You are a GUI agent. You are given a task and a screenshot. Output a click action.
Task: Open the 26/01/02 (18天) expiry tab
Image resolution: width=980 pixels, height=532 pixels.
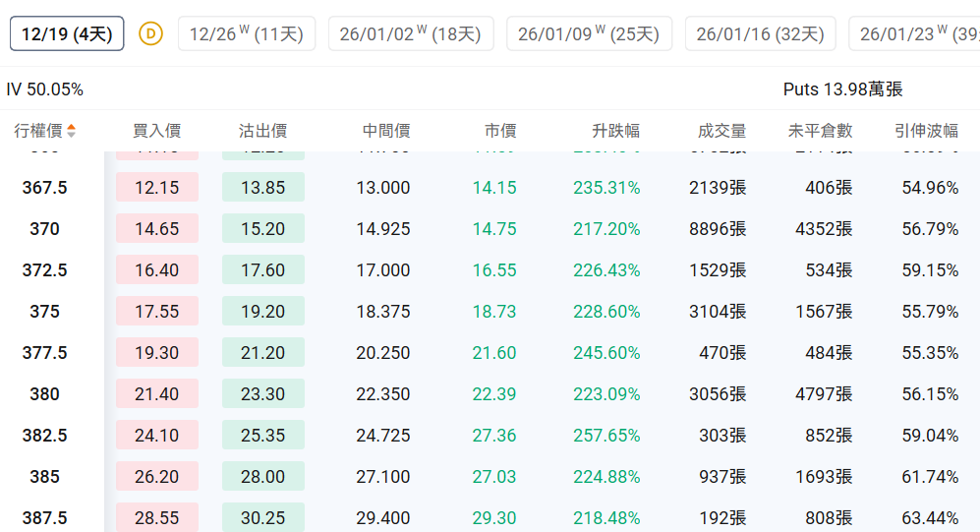[x=410, y=34]
